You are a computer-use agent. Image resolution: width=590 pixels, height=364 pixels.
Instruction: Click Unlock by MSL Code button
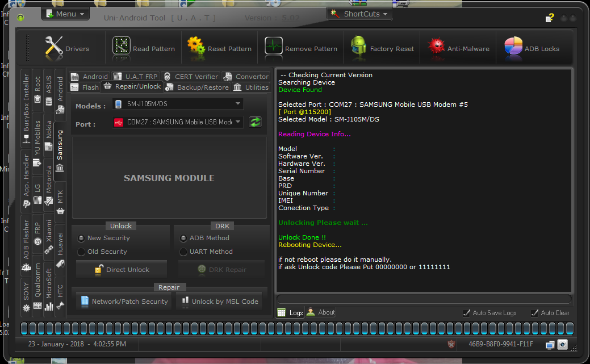pos(220,302)
